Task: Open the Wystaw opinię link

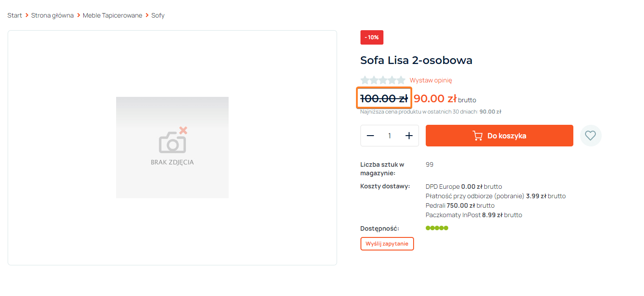Action: pos(431,80)
